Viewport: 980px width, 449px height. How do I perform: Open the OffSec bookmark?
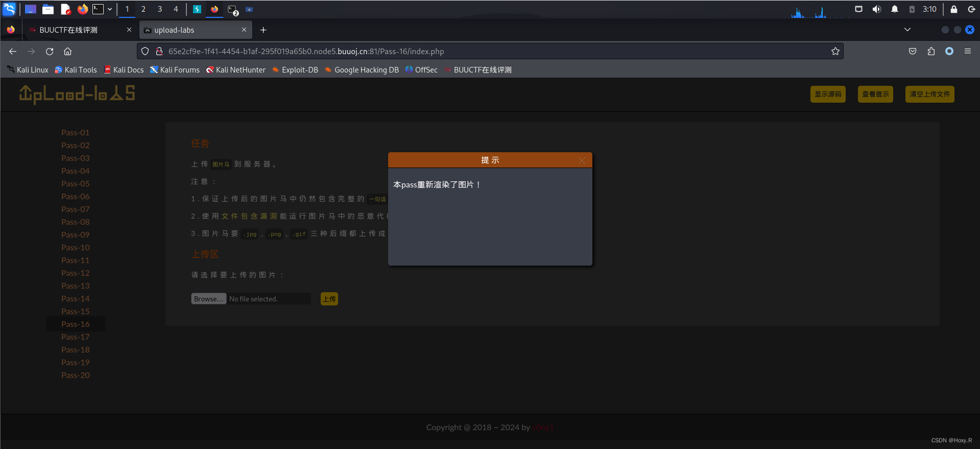tap(421, 70)
